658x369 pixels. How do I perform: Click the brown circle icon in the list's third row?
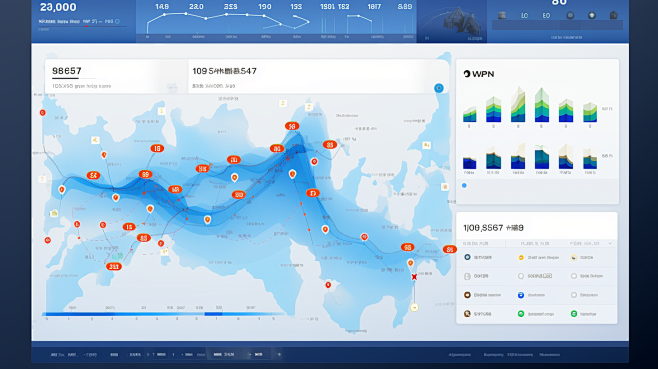pos(467,295)
